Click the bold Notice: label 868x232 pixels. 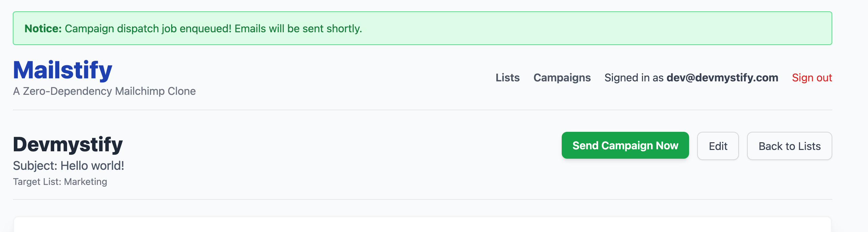(x=43, y=29)
